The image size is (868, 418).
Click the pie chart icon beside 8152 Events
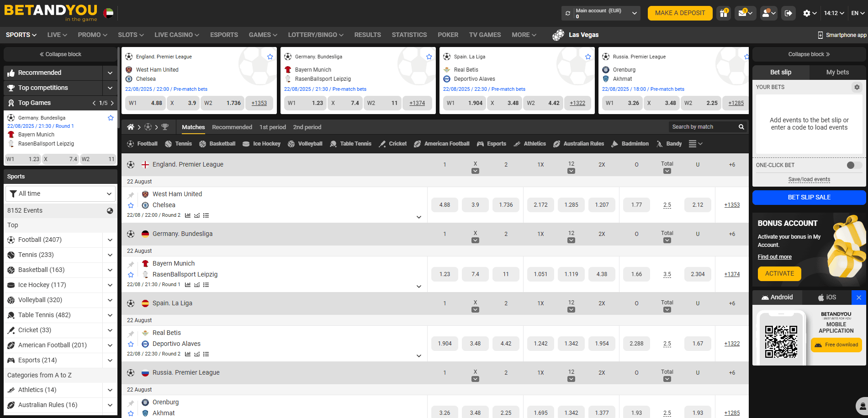point(110,210)
